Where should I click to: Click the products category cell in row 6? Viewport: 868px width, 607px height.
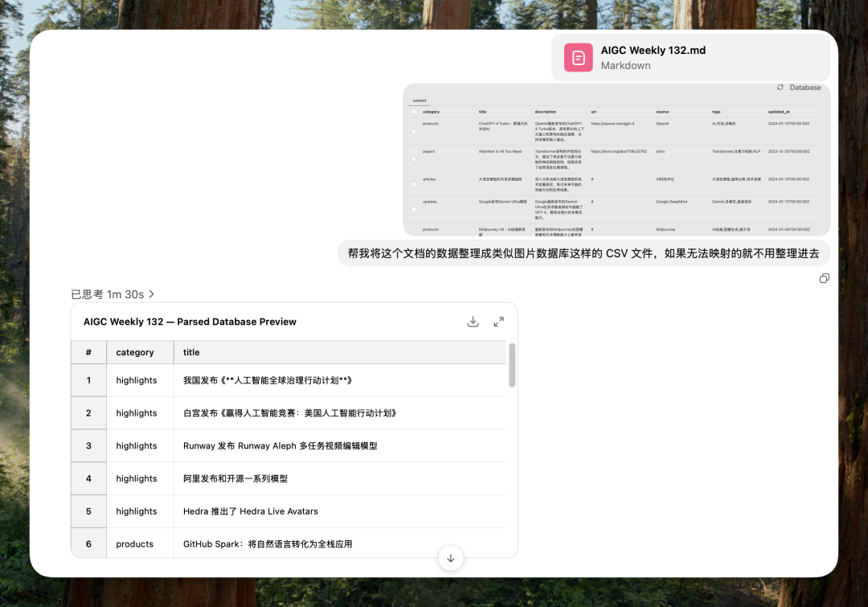(x=140, y=543)
